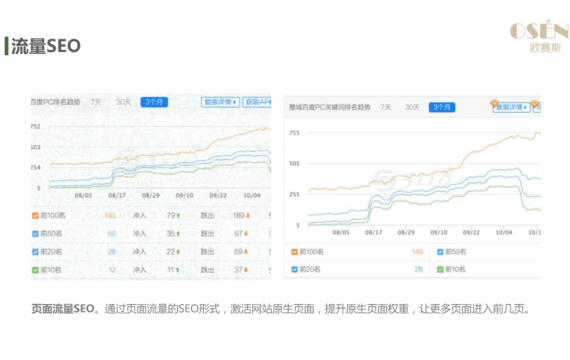Toggle 前100名 checkbox in right chart
Viewport: 570px width, 360px height.
[x=294, y=252]
